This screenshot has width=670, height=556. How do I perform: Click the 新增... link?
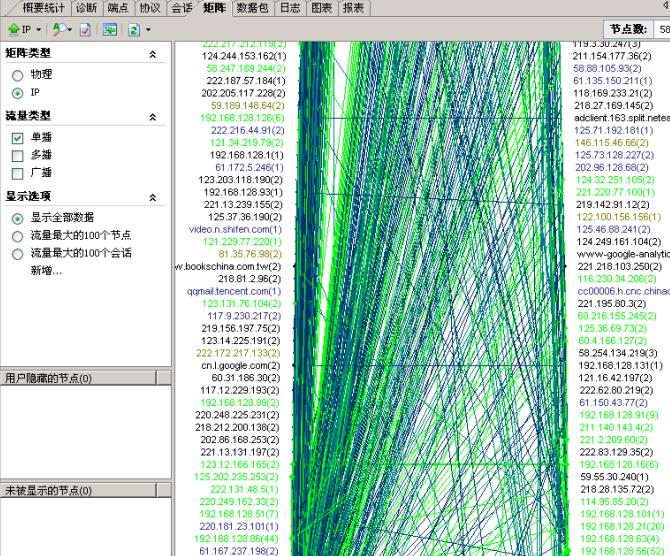[x=48, y=271]
